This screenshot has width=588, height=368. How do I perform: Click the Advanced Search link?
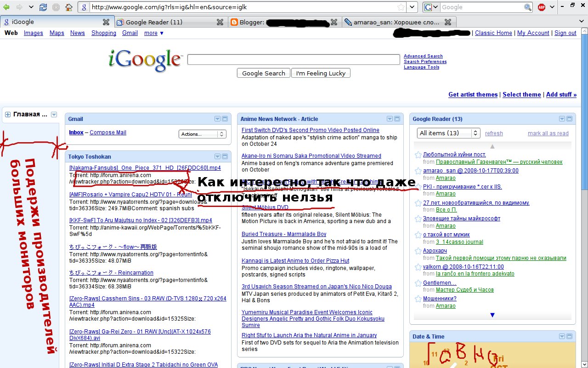[423, 56]
